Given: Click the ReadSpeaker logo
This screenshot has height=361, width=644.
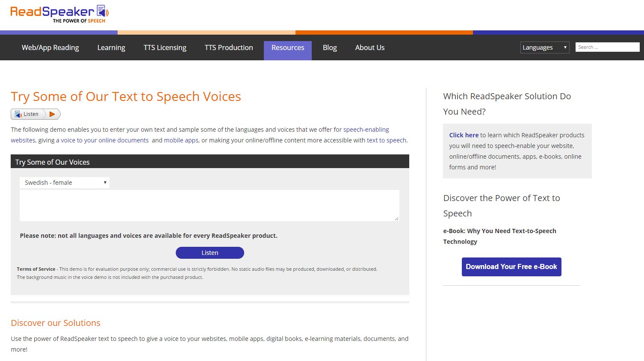Looking at the screenshot, I should tap(59, 14).
